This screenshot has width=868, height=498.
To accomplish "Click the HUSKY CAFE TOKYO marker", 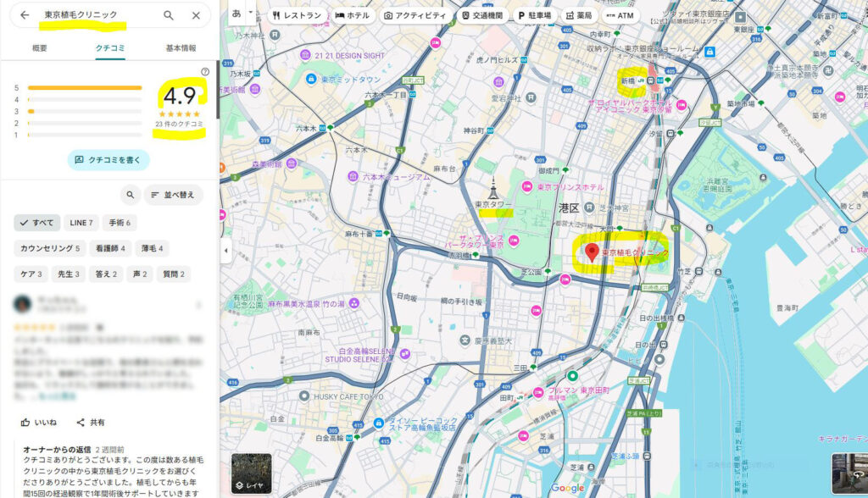I will click(x=304, y=396).
